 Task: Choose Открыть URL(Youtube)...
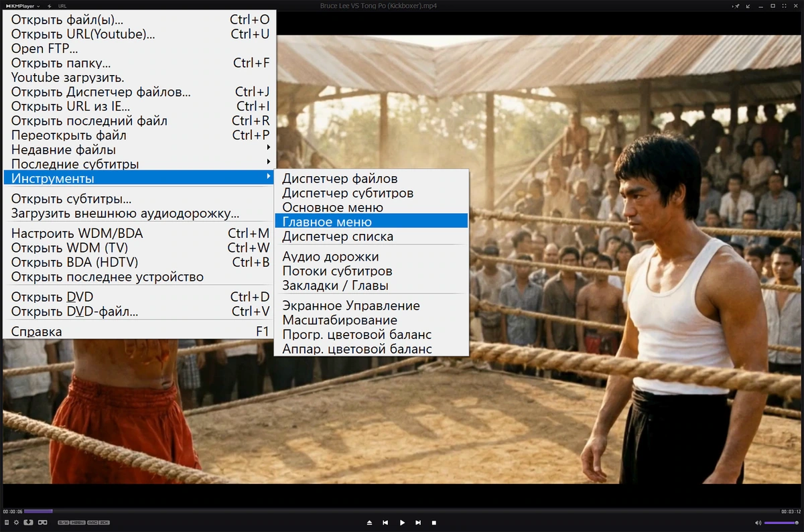pos(139,34)
